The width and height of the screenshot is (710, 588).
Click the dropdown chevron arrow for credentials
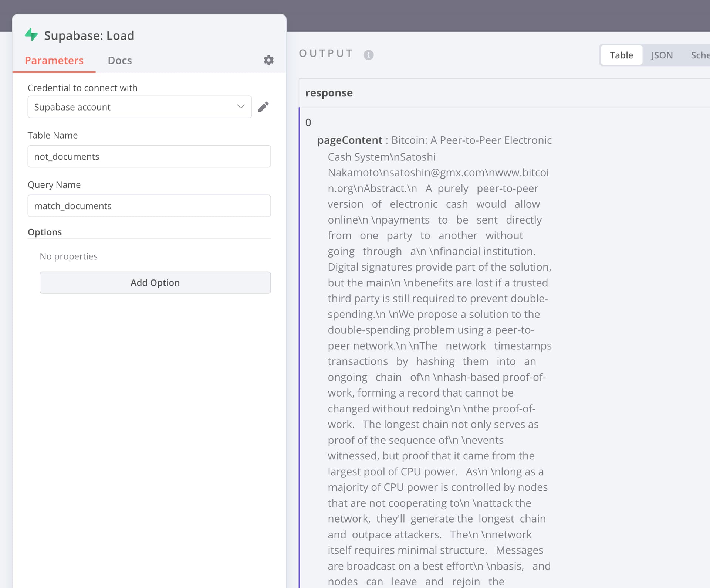[x=241, y=107]
